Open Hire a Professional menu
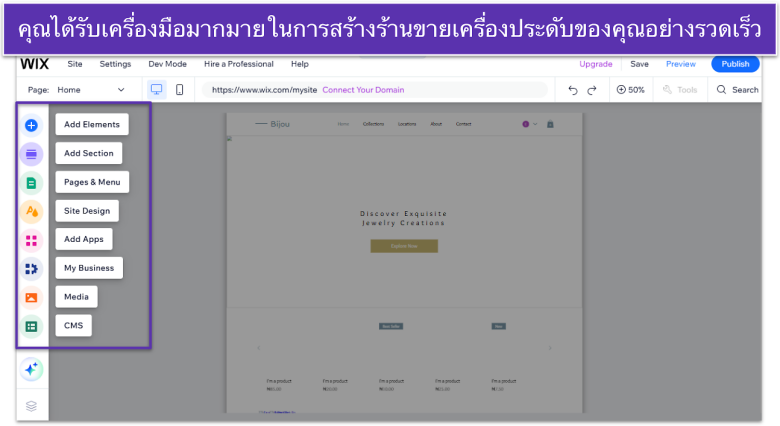Screen dimensions: 780x426 [238, 64]
